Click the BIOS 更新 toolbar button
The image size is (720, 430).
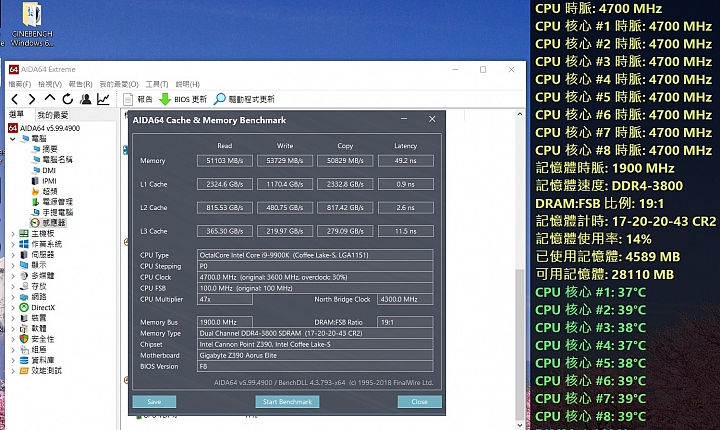coord(183,99)
